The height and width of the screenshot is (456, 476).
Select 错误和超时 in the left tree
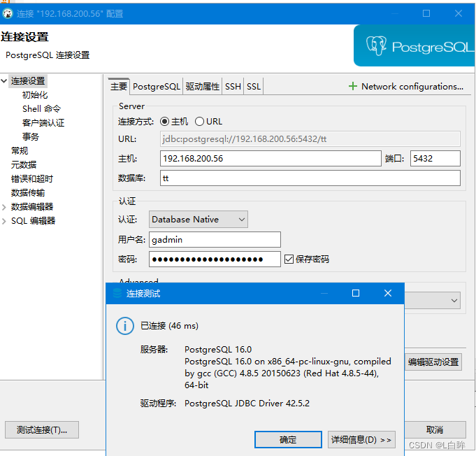click(x=32, y=178)
